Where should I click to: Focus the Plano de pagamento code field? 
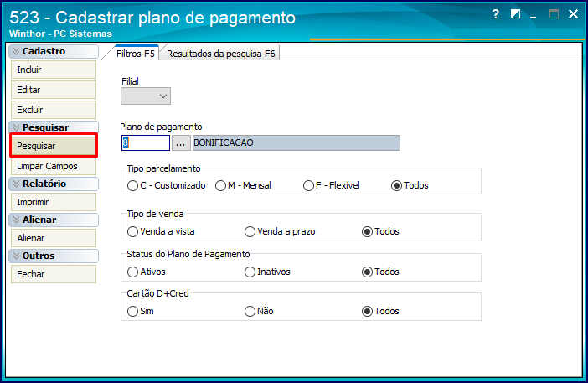pos(146,143)
